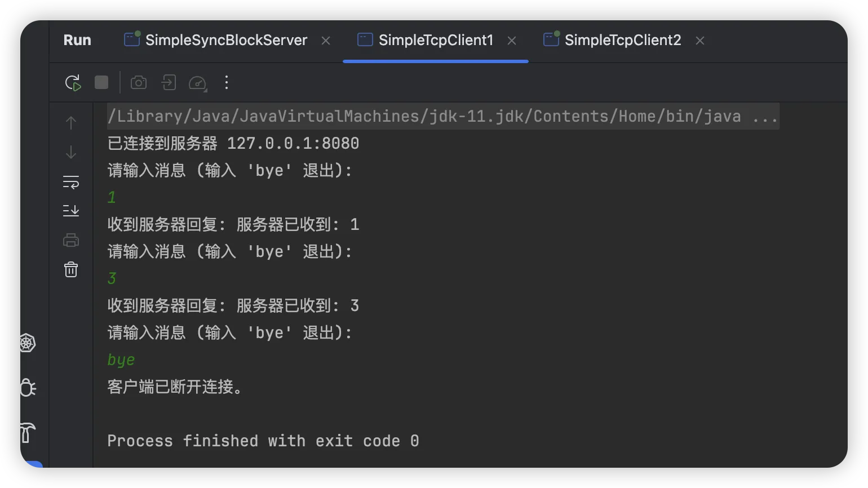Toggle soft-wrap for console output
Screen dimensions: 868x488
click(x=71, y=182)
